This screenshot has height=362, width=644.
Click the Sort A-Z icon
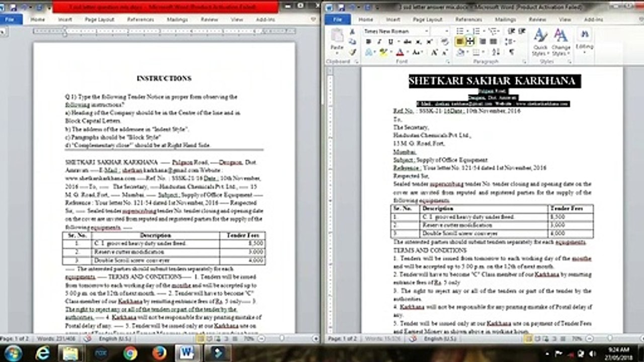pyautogui.click(x=496, y=52)
